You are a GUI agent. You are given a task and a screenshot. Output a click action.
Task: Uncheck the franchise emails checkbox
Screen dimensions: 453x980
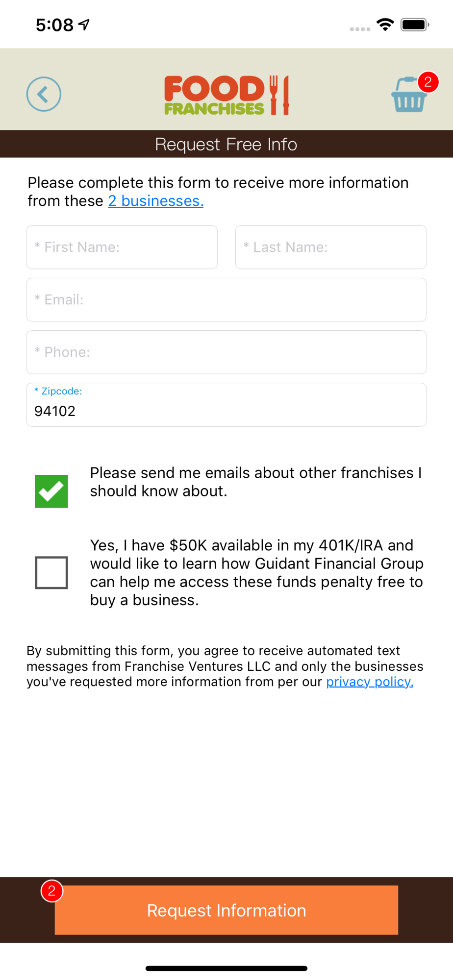51,491
